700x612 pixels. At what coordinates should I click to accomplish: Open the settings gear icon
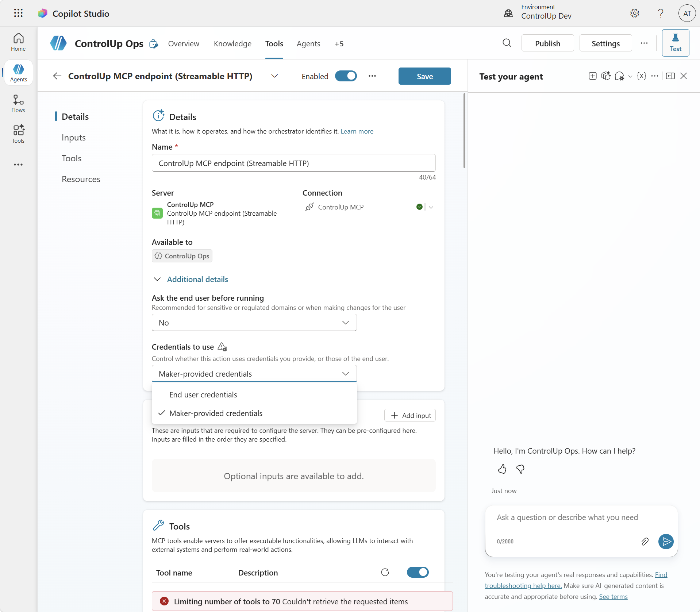pyautogui.click(x=635, y=14)
